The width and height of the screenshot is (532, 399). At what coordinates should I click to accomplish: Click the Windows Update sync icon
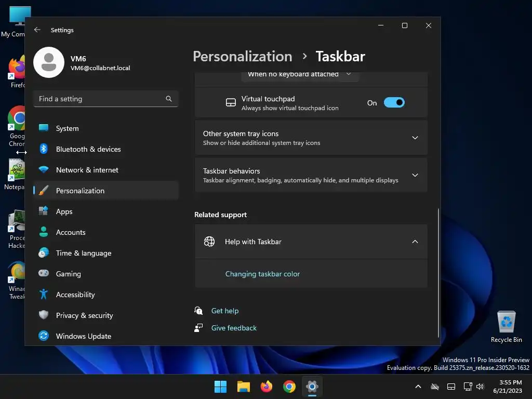tap(44, 336)
